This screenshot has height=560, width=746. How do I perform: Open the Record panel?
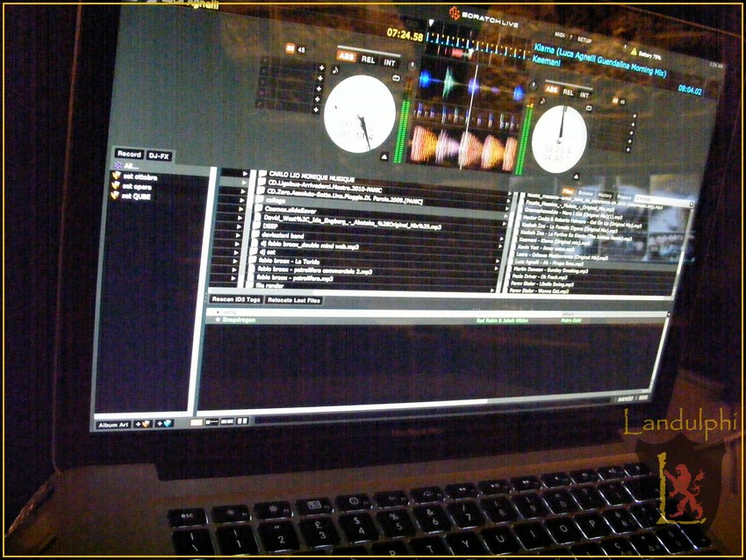(x=129, y=154)
